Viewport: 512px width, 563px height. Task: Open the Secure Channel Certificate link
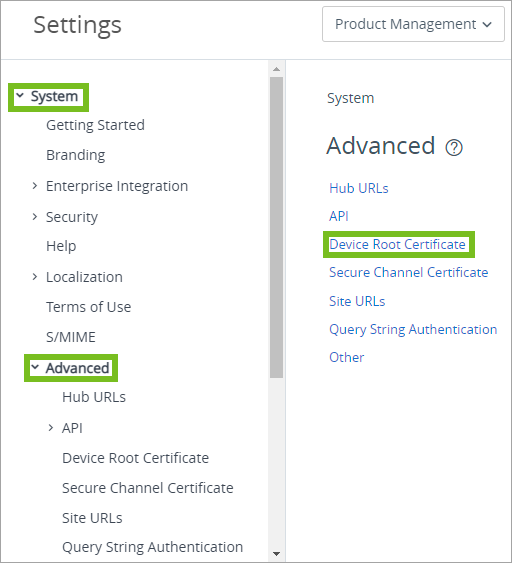(x=409, y=272)
